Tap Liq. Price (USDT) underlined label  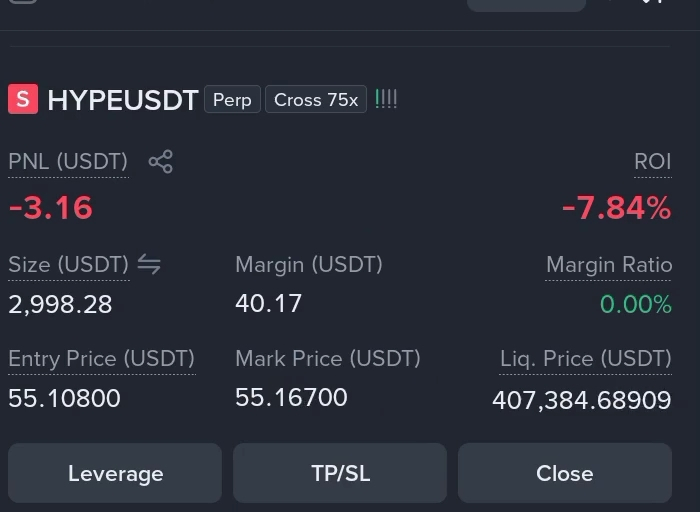pos(585,358)
